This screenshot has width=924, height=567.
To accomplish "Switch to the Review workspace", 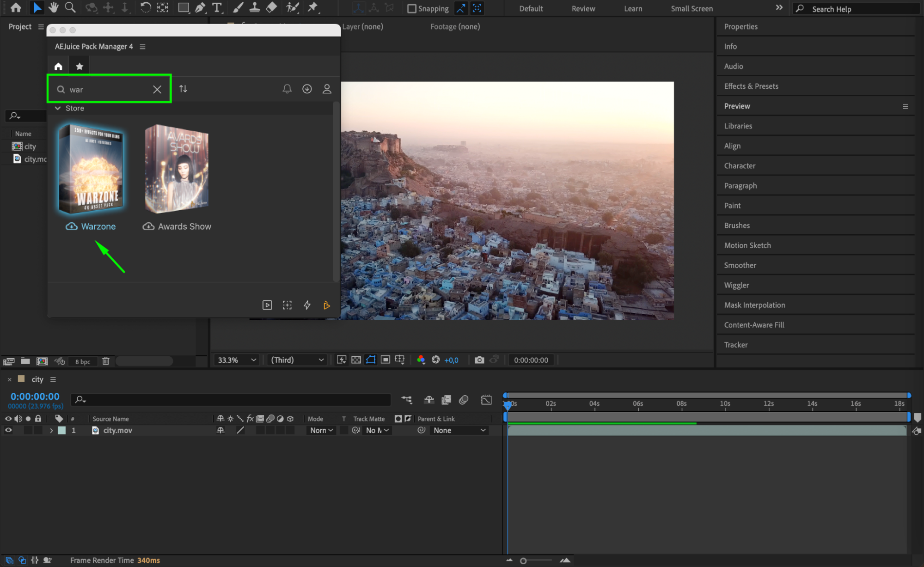I will [x=583, y=8].
